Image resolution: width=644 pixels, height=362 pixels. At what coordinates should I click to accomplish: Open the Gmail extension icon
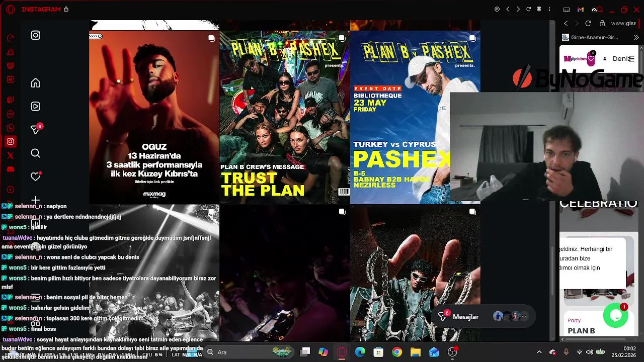click(x=581, y=10)
